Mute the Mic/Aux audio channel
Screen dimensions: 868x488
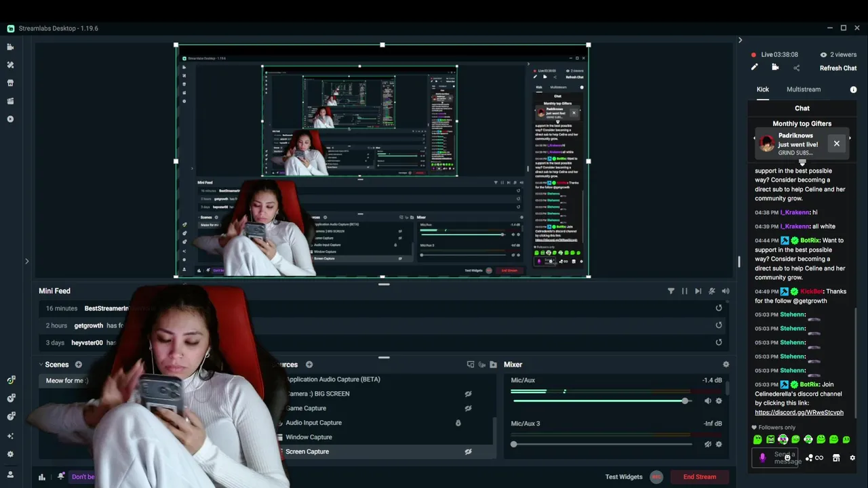pos(708,401)
